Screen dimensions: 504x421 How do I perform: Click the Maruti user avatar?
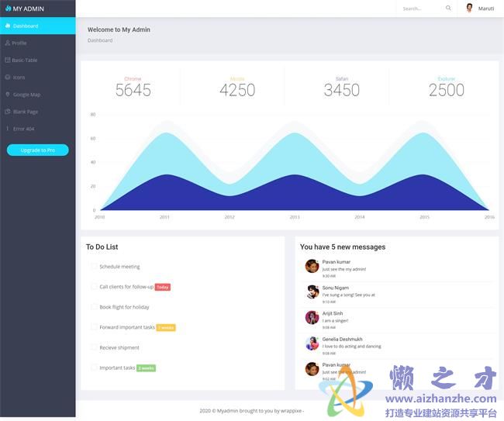tap(470, 9)
